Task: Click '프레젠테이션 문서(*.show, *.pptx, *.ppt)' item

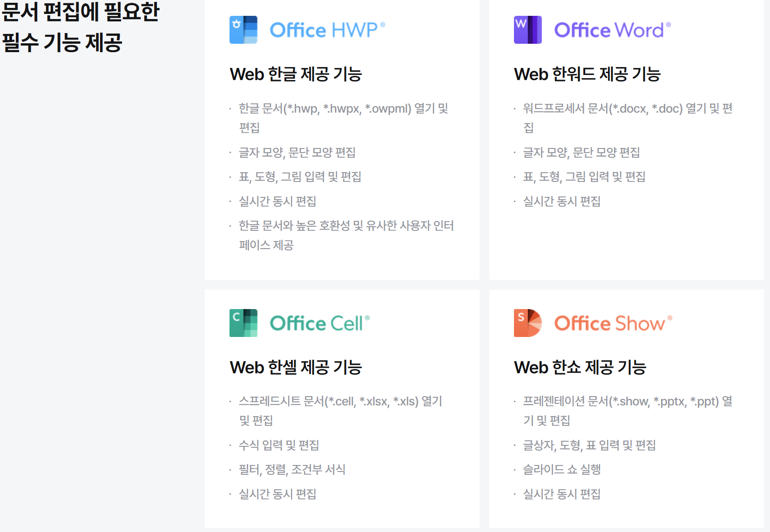Action: pyautogui.click(x=628, y=411)
